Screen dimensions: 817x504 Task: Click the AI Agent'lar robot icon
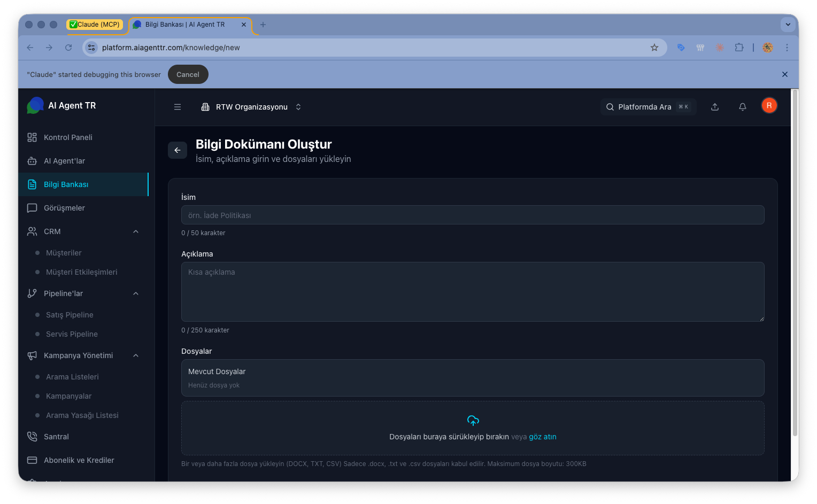pyautogui.click(x=32, y=161)
